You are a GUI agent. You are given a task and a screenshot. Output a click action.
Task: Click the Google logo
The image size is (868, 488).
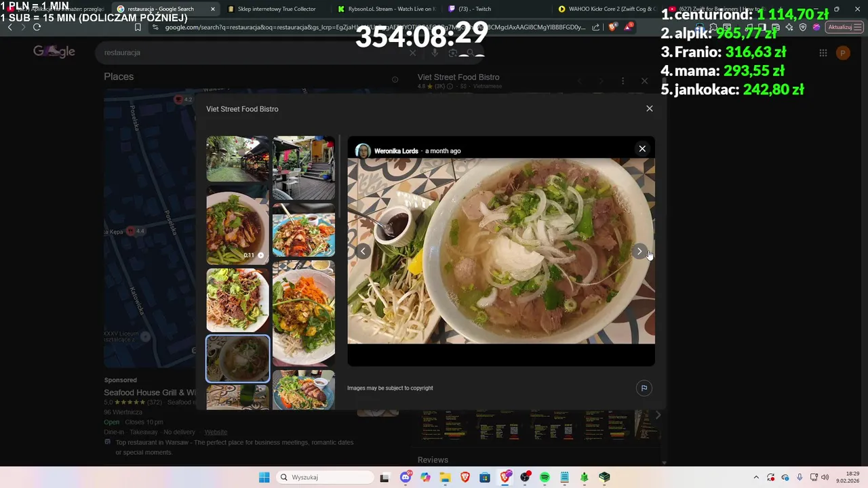point(54,52)
